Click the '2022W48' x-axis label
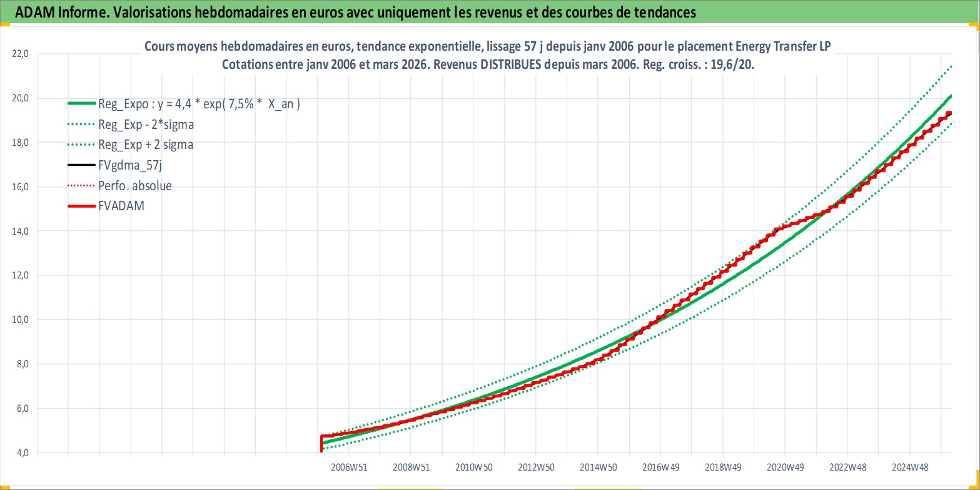Viewport: 980px width, 490px height. pyautogui.click(x=847, y=466)
